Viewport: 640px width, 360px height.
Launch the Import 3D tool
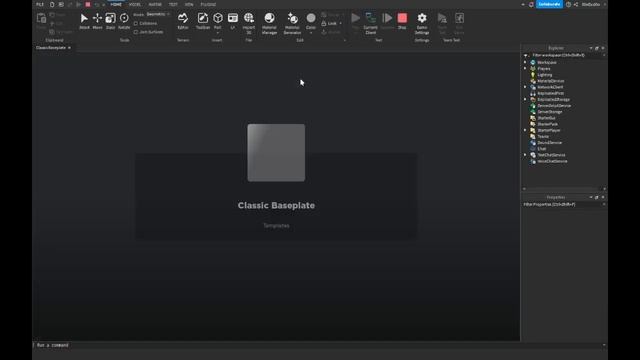pos(249,23)
